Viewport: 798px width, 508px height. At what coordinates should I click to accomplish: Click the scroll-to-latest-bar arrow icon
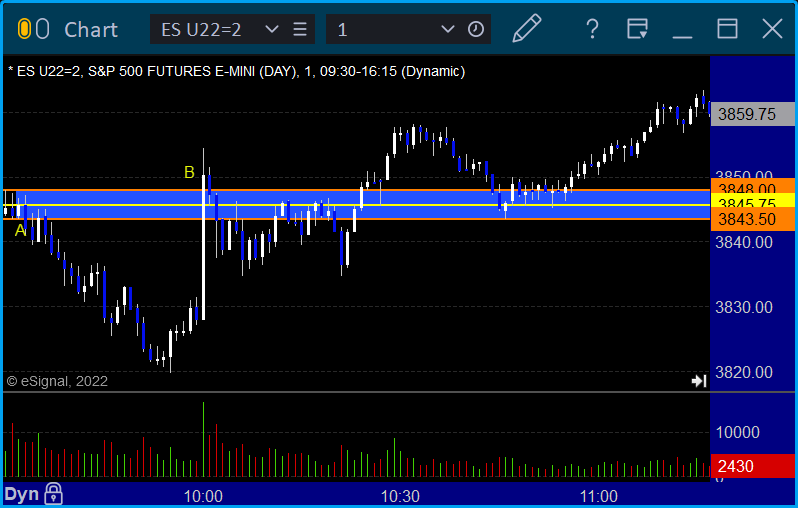click(x=699, y=381)
